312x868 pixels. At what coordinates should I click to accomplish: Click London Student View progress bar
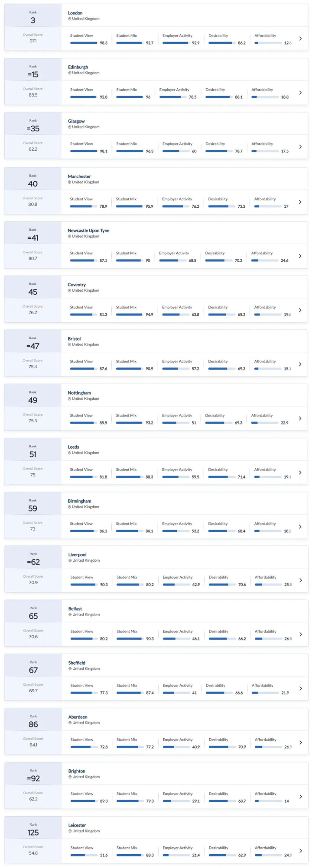pyautogui.click(x=84, y=43)
